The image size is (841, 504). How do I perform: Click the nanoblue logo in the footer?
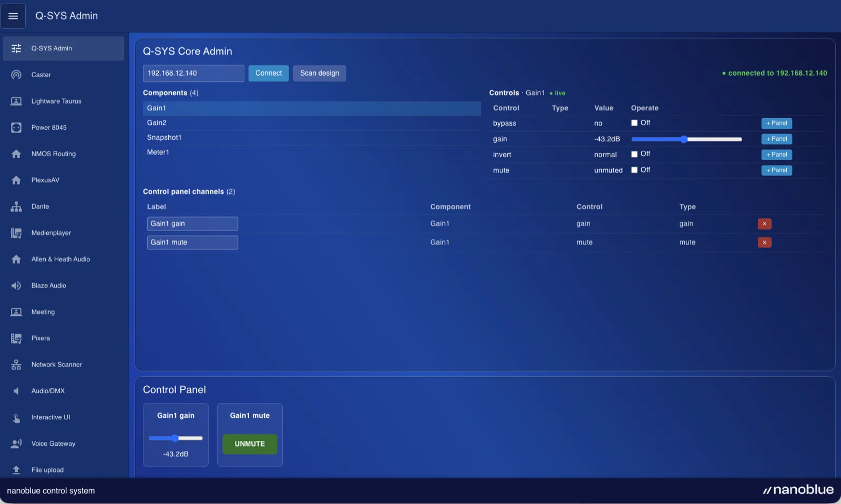(798, 490)
